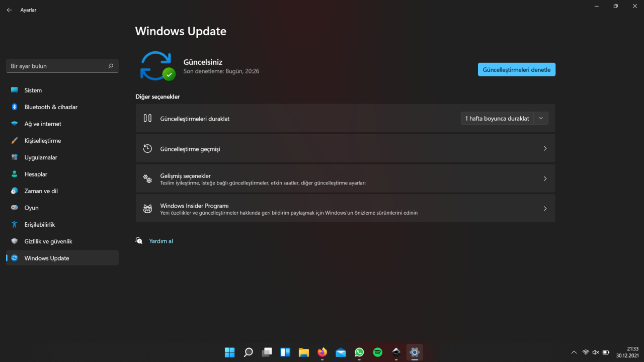Screen dimensions: 644x362
Task: Show hidden tray icons with the up chevron
Action: pos(574,352)
